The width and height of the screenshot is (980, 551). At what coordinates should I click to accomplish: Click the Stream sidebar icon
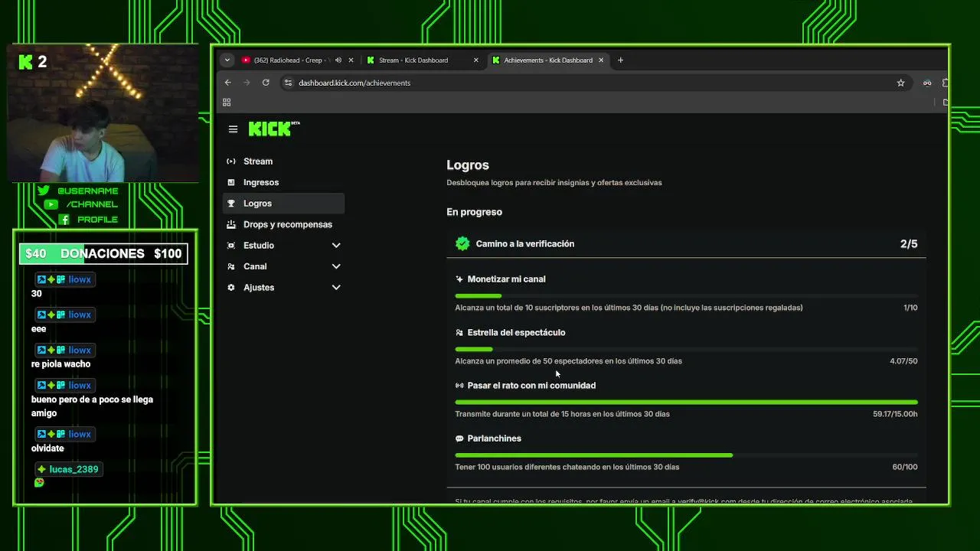(231, 161)
